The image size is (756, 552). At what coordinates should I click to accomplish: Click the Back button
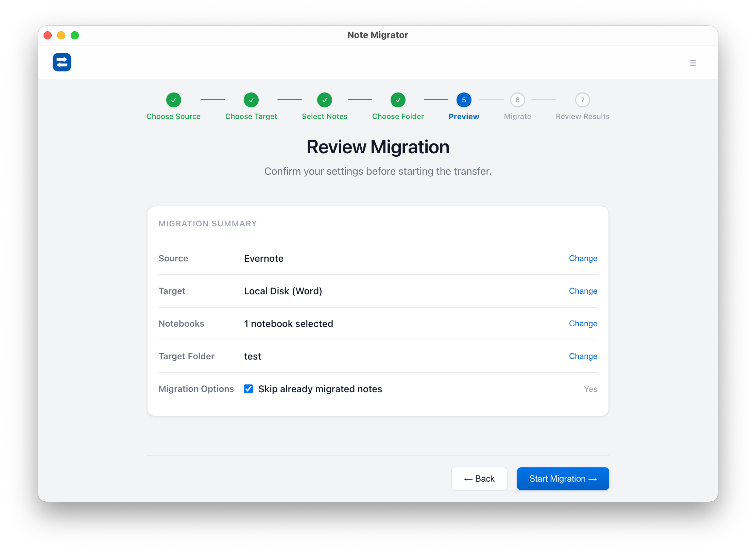[479, 479]
